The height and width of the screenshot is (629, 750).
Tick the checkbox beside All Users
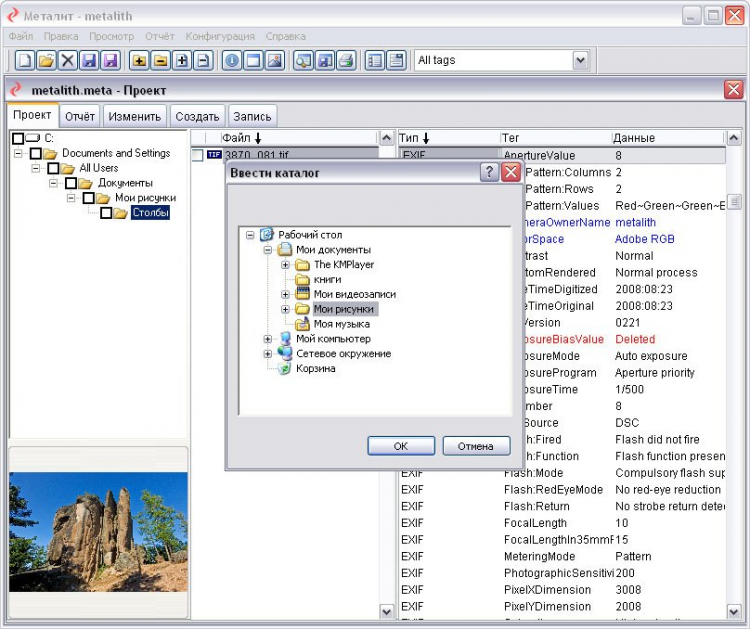pyautogui.click(x=53, y=169)
